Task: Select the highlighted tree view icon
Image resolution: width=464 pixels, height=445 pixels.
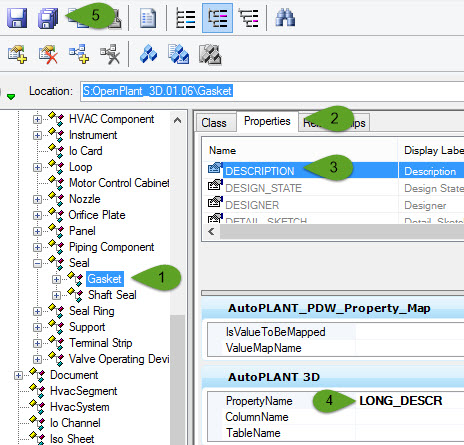Action: pyautogui.click(x=217, y=18)
